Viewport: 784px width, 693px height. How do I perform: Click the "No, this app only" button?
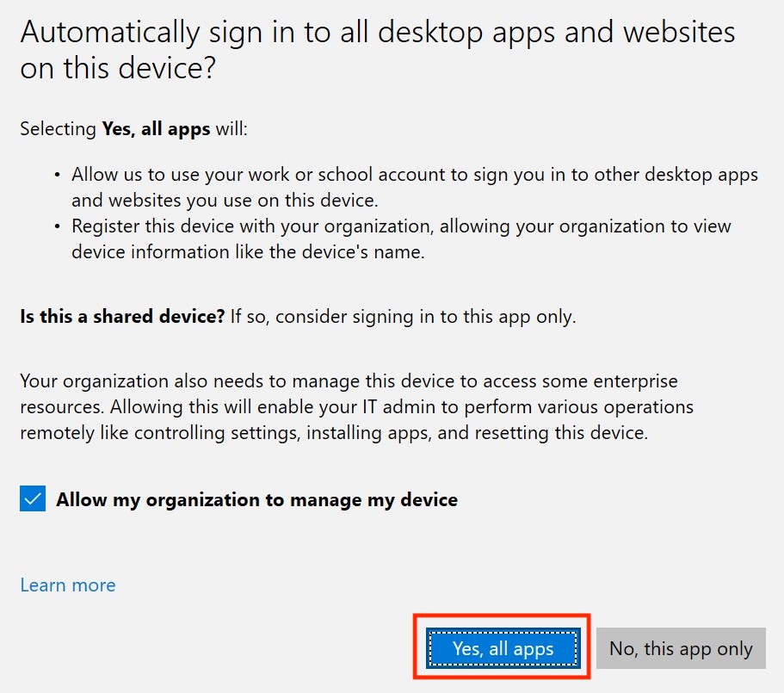tap(681, 648)
